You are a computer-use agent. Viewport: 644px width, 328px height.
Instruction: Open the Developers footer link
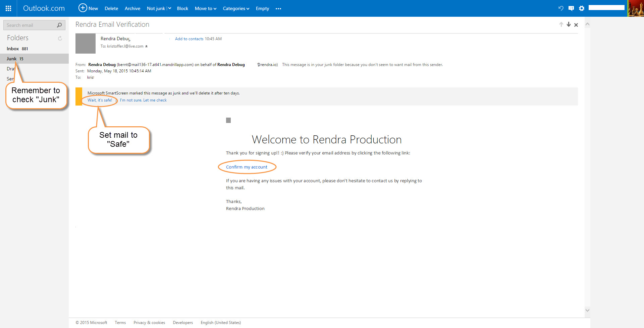point(183,323)
